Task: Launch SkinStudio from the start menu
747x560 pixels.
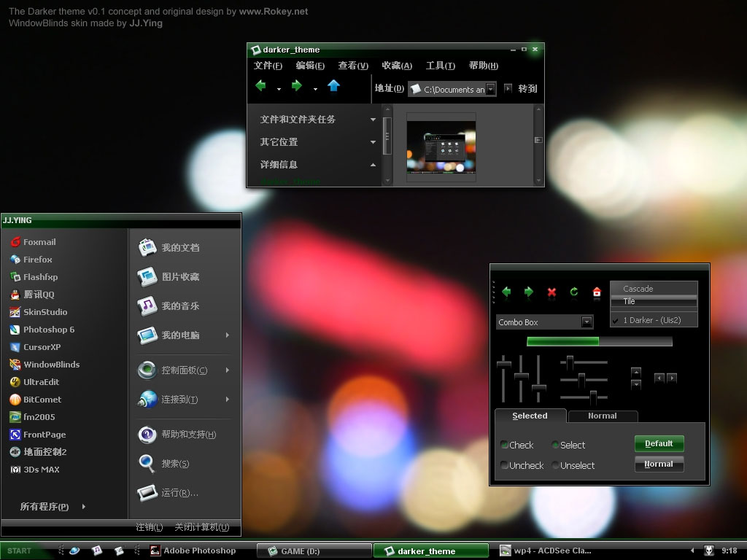Action: point(39,312)
